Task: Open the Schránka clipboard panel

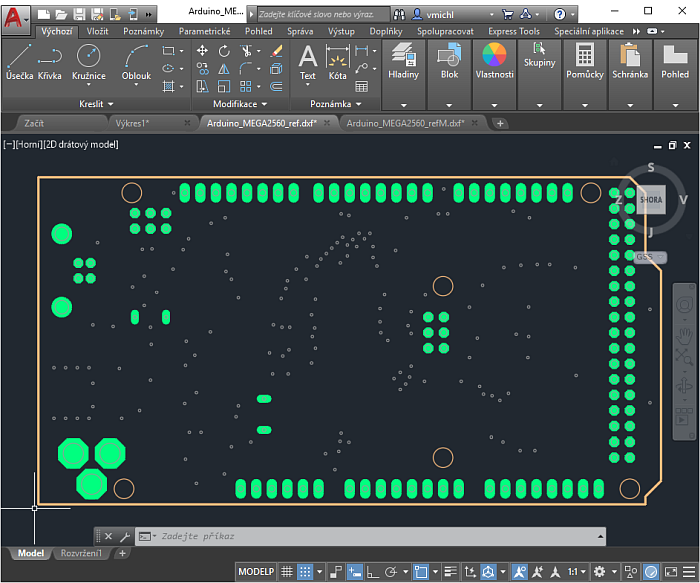Action: pos(630,61)
